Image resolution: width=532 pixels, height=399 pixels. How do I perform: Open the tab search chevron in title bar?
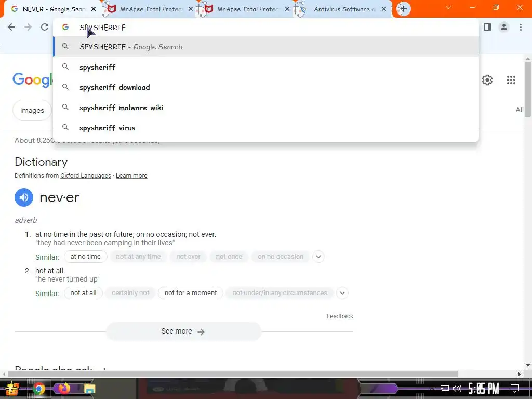pyautogui.click(x=448, y=7)
